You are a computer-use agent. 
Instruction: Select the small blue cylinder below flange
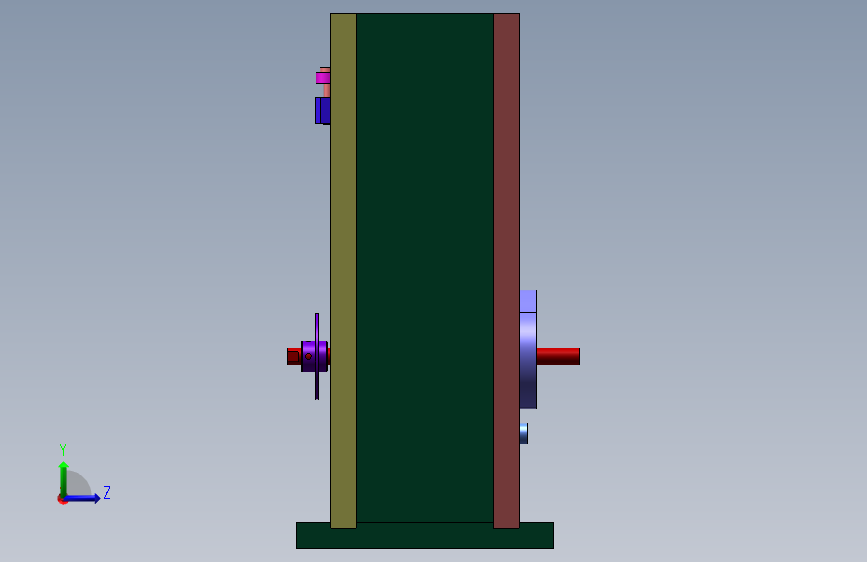524,434
